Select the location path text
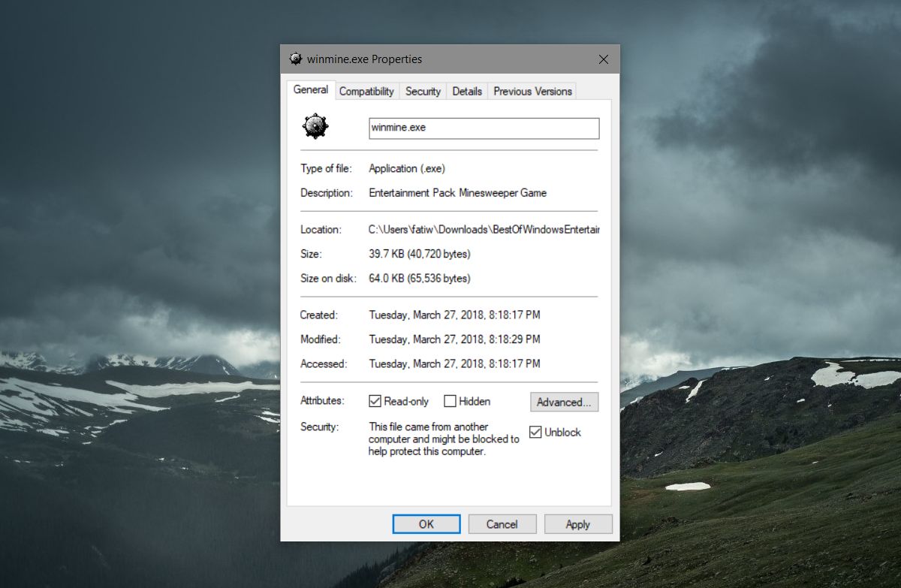Screen dimensions: 901x588 484,229
